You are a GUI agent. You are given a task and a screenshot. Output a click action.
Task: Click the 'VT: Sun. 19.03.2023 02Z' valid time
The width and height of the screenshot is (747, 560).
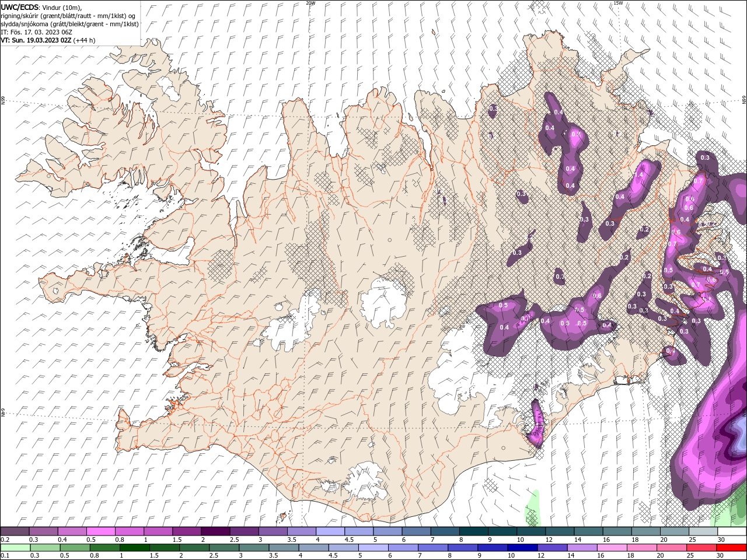tap(36, 40)
